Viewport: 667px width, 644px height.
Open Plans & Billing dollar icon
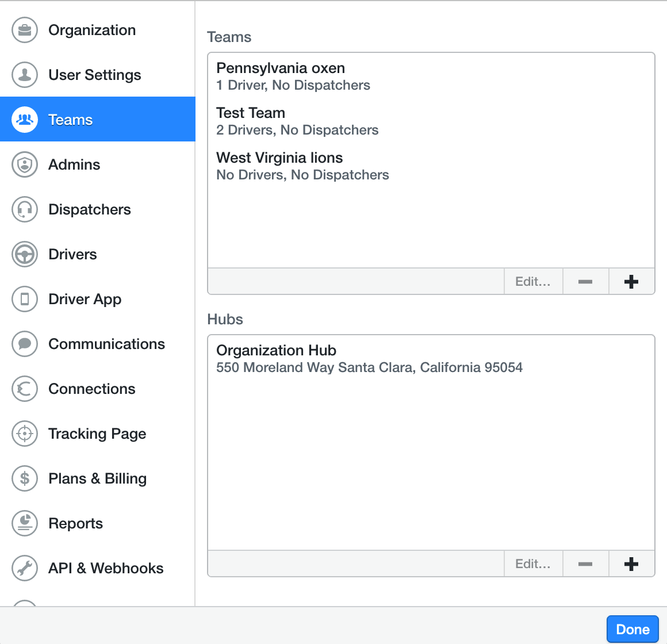25,478
